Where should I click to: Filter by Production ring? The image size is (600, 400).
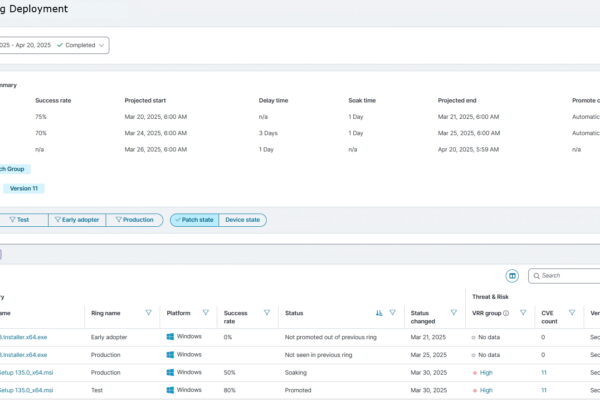(134, 220)
